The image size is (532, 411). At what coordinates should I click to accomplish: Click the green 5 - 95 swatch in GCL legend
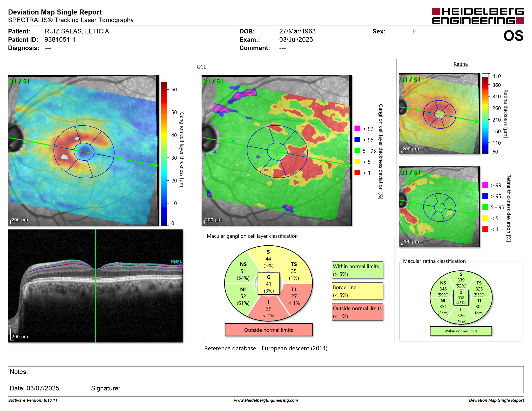tap(357, 150)
